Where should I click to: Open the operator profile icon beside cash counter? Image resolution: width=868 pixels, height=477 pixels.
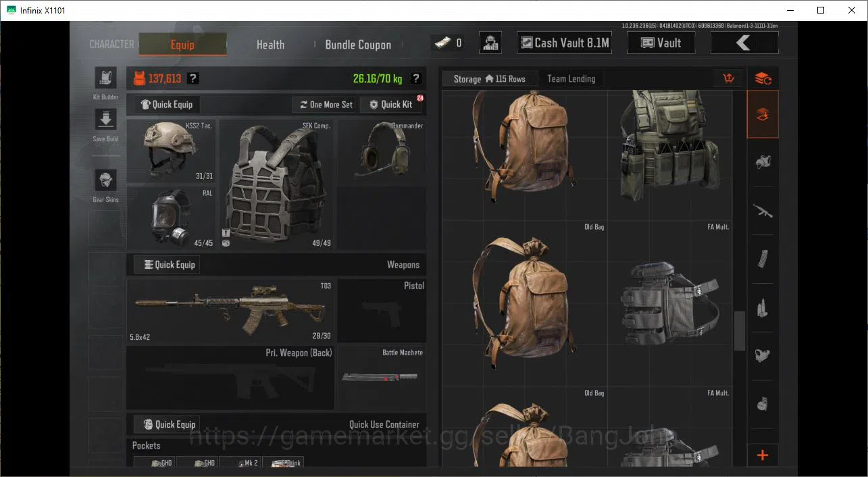click(490, 43)
